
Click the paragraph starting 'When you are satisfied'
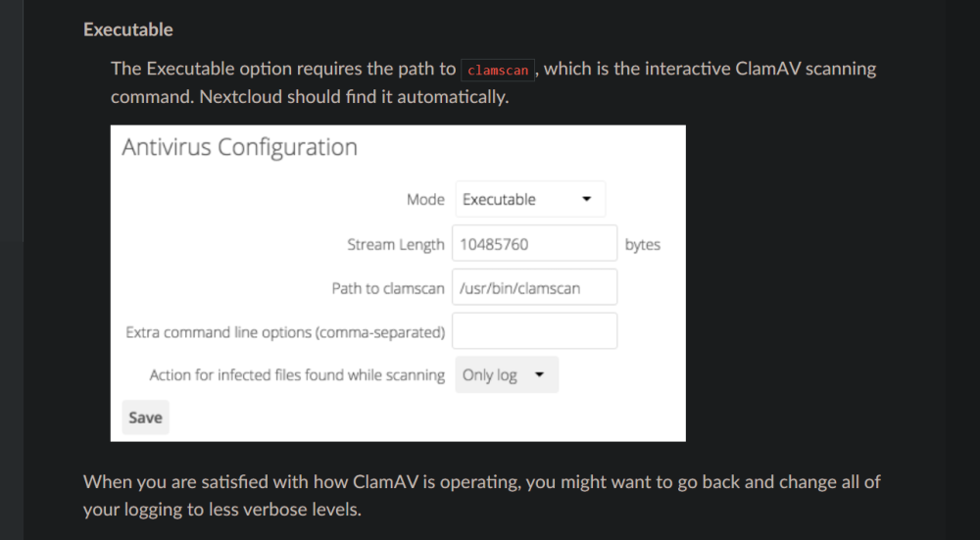pyautogui.click(x=482, y=496)
